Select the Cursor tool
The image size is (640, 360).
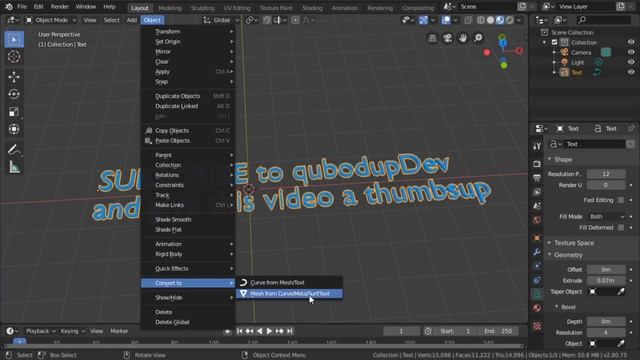14,57
